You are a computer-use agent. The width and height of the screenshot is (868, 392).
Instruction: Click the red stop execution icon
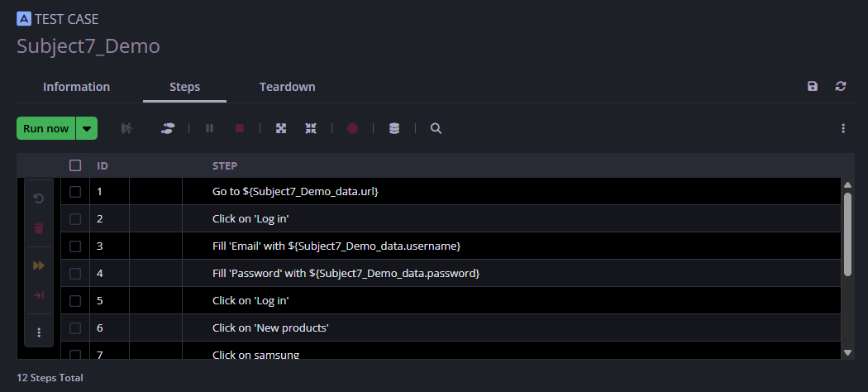pyautogui.click(x=240, y=129)
